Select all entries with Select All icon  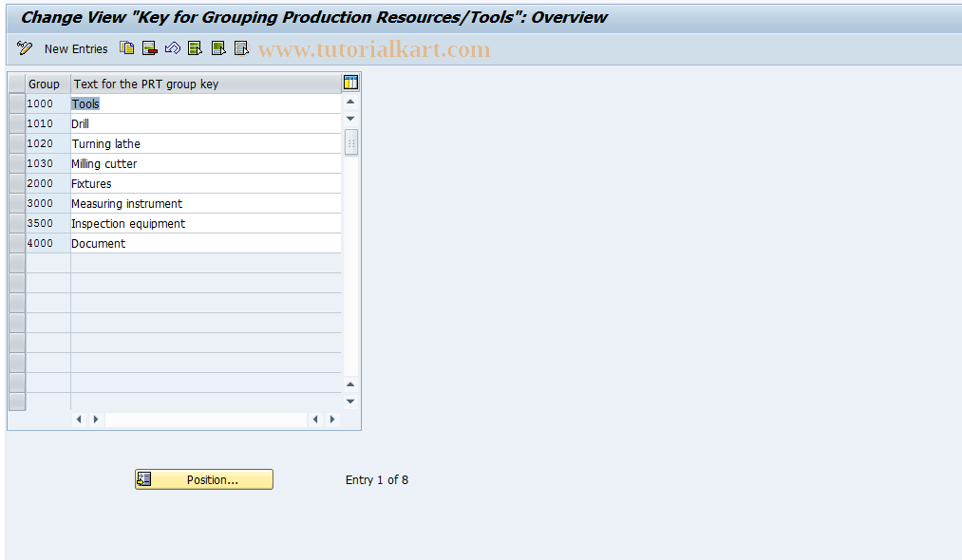(195, 47)
